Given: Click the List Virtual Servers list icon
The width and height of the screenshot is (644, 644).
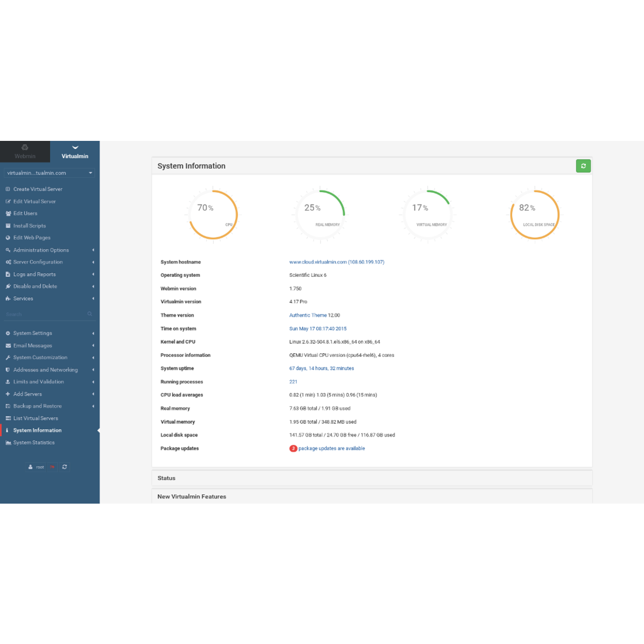Looking at the screenshot, I should pyautogui.click(x=8, y=418).
